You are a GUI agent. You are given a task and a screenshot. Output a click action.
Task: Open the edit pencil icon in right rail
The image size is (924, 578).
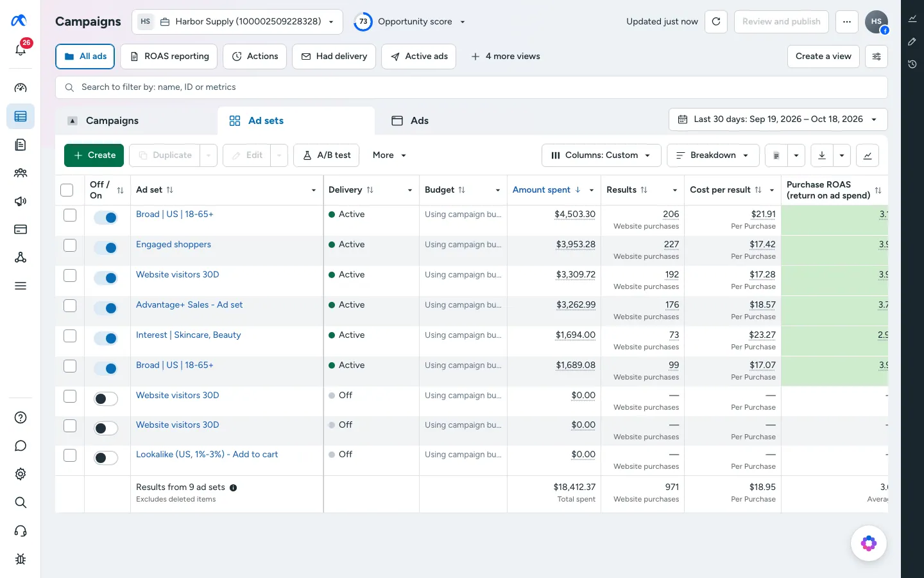click(912, 42)
